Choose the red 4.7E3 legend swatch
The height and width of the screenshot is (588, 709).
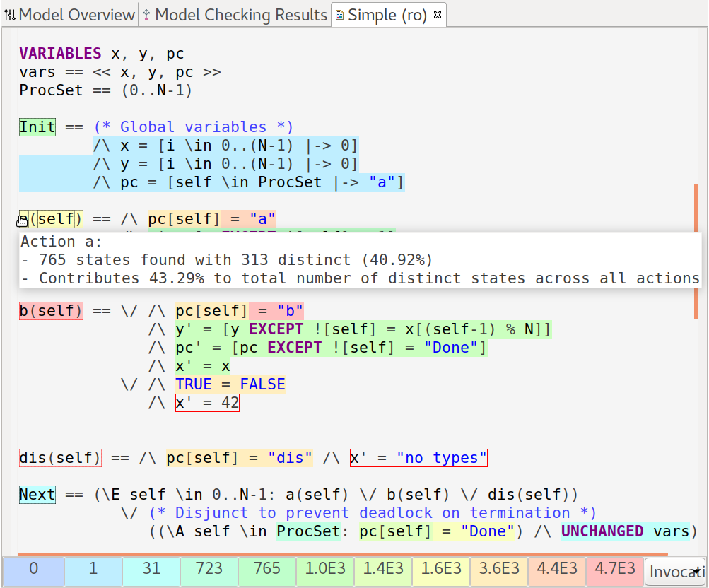pos(615,569)
